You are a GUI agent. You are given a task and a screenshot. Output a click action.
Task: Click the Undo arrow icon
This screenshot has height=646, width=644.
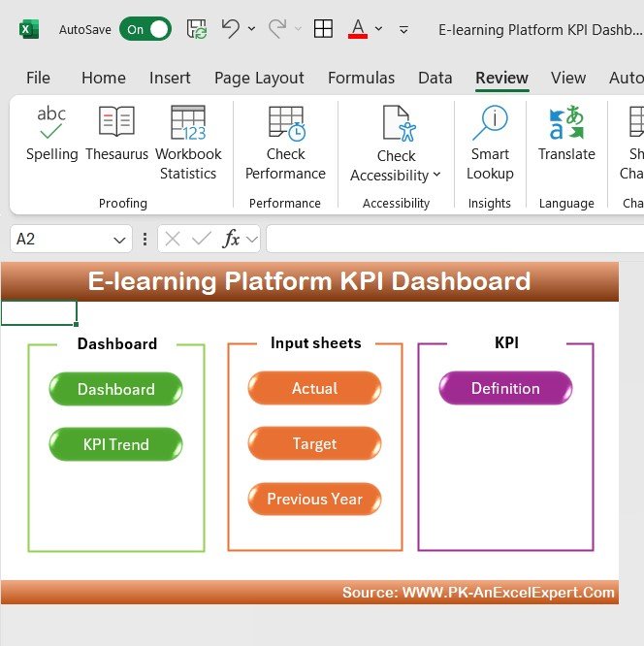point(230,29)
